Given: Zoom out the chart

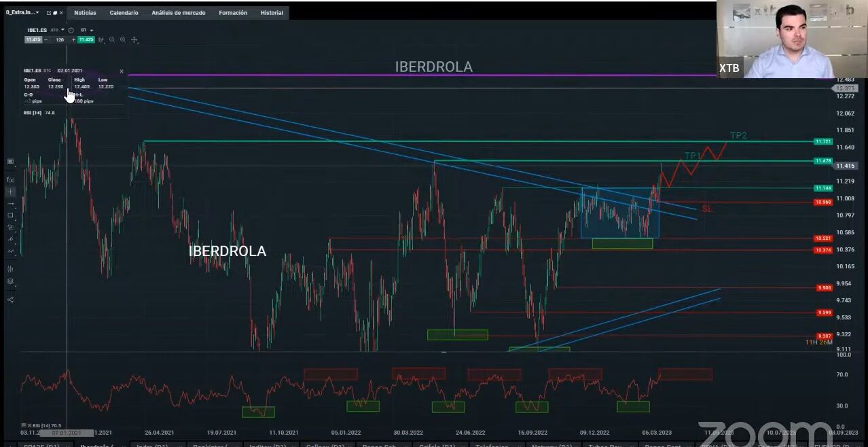Looking at the screenshot, I should (112, 40).
